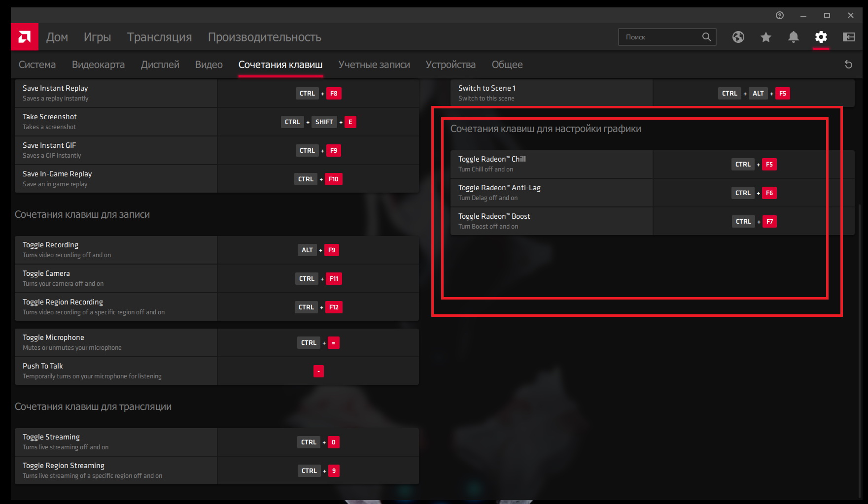The width and height of the screenshot is (868, 504).
Task: Edit Toggle Radeon Chill hotkey CTRL+F5
Action: 754,164
